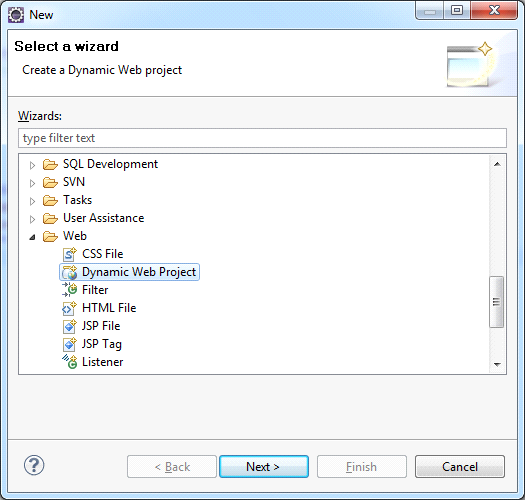Select the JSP Tag icon
Screen dimensions: 525x500
tap(70, 344)
